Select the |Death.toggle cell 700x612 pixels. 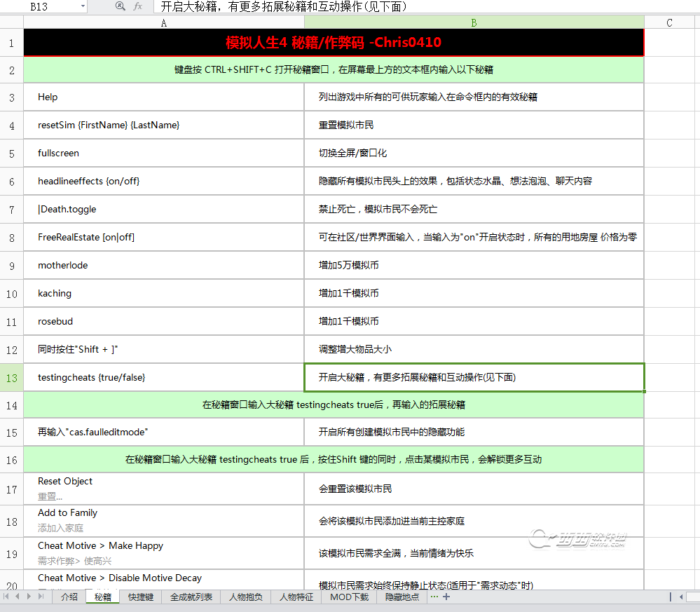tap(164, 209)
